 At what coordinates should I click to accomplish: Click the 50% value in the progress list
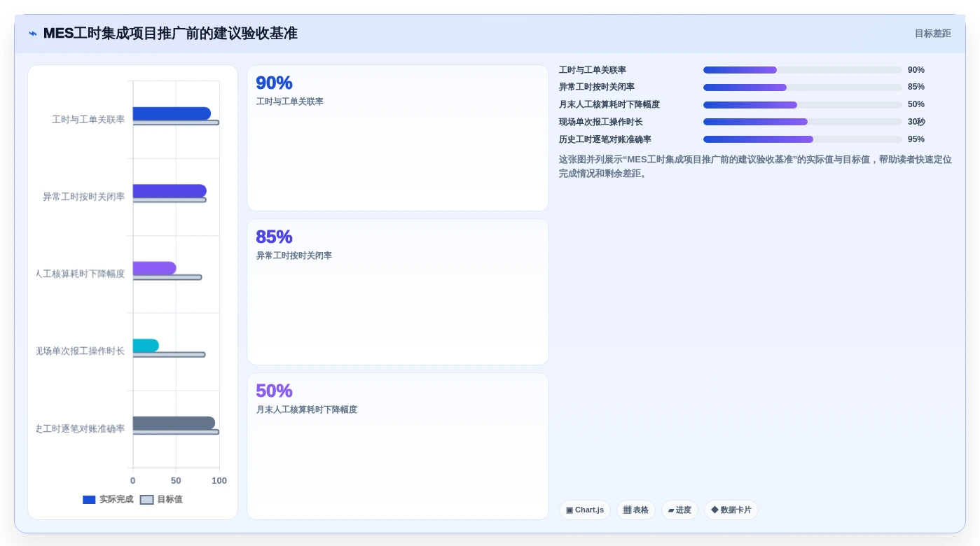click(x=916, y=104)
